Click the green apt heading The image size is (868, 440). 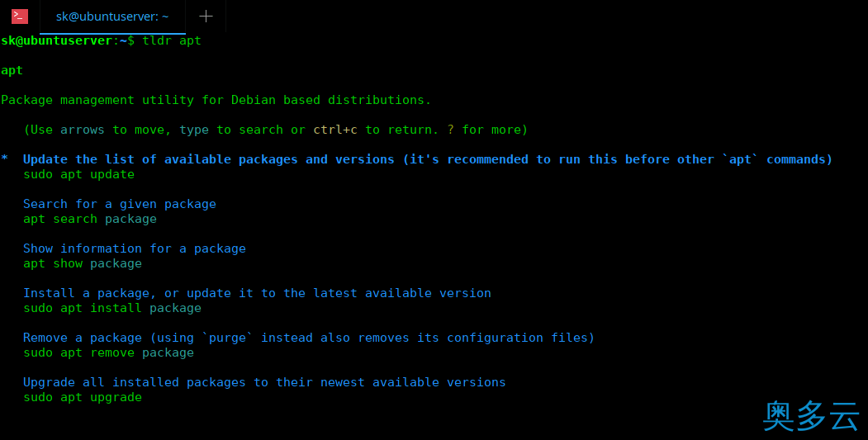(12, 71)
